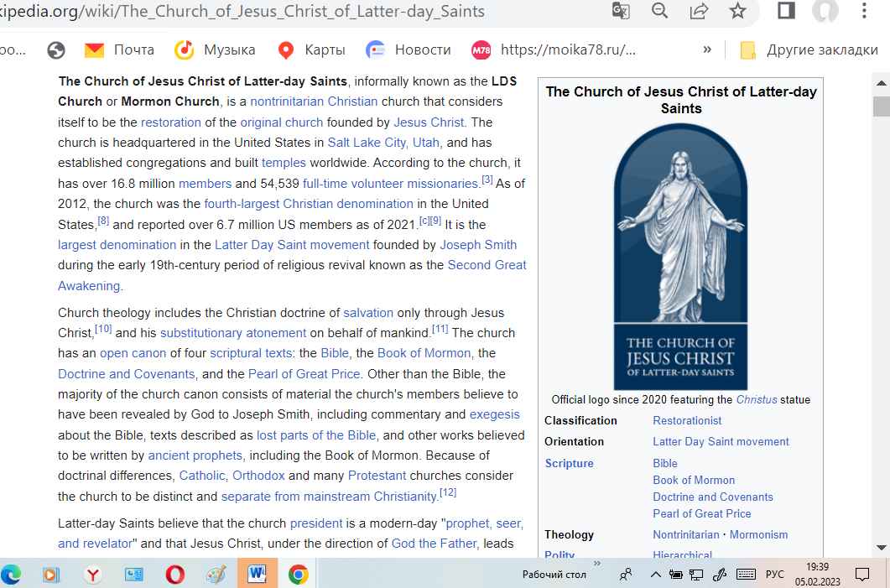Screen dimensions: 890x588
Task: Open the People icon in system tray
Action: (x=626, y=575)
